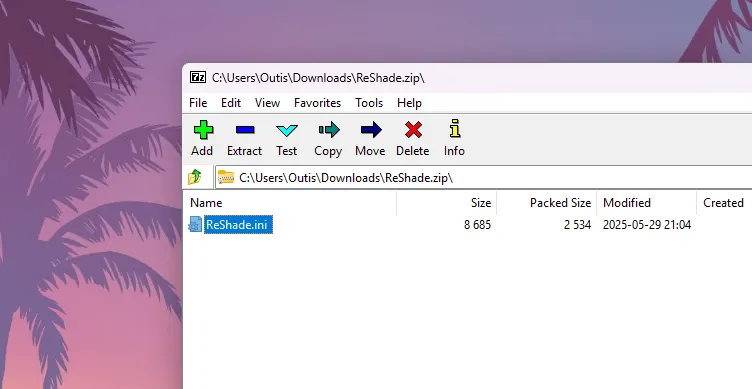Go up one folder level
The image size is (752, 389).
pyautogui.click(x=195, y=177)
